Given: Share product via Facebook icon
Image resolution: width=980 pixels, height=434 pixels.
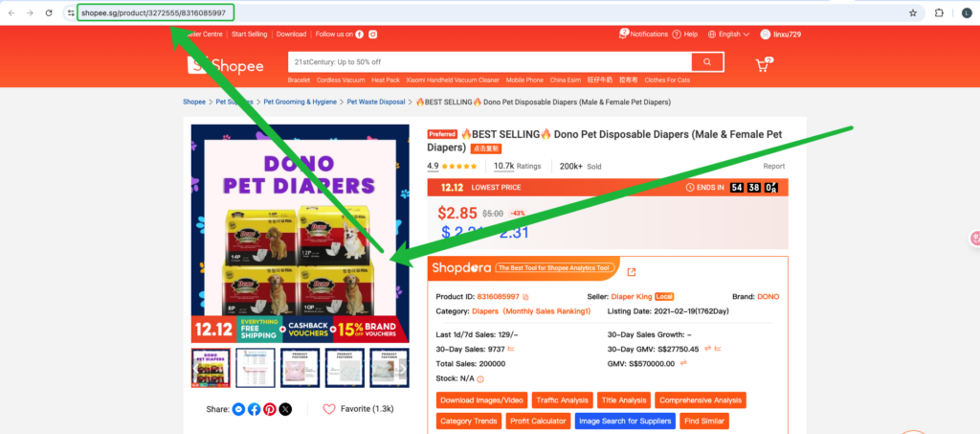Looking at the screenshot, I should pyautogui.click(x=254, y=410).
